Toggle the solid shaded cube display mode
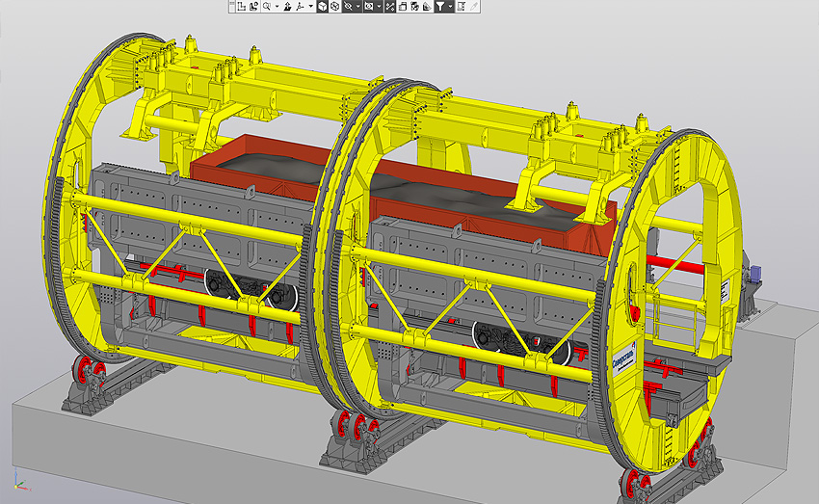This screenshot has width=819, height=504. [x=322, y=6]
